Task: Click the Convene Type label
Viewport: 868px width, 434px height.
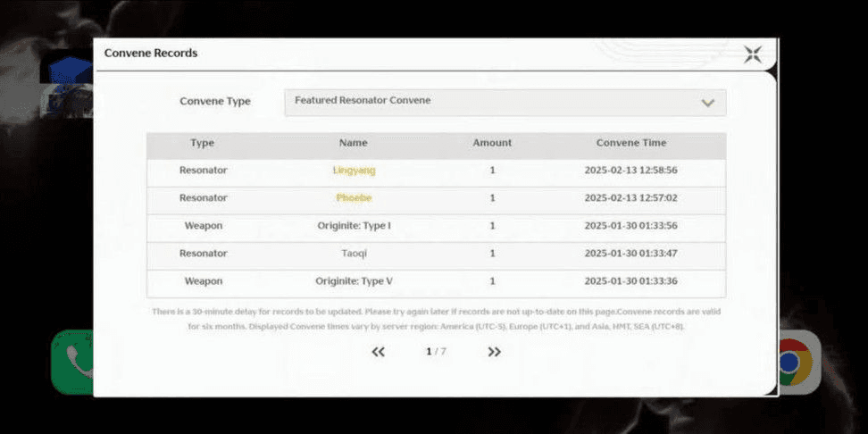Action: pyautogui.click(x=215, y=101)
